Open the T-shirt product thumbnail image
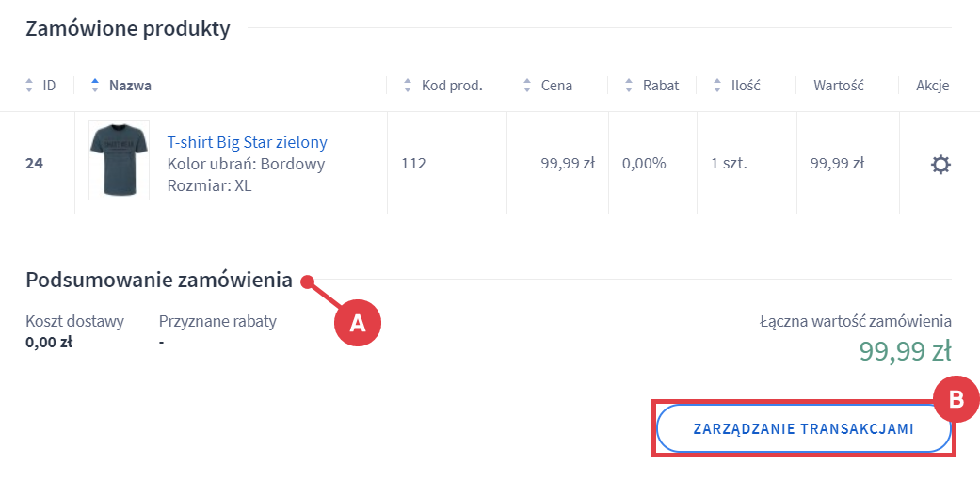The image size is (980, 481). point(119,160)
